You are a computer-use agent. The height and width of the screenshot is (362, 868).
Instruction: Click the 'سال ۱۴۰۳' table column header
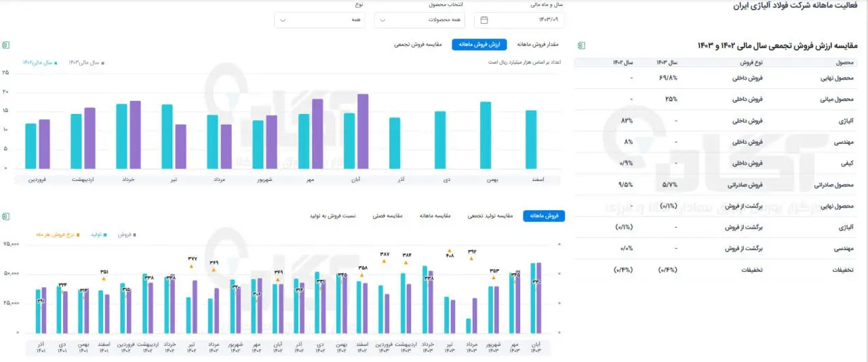[x=667, y=62]
